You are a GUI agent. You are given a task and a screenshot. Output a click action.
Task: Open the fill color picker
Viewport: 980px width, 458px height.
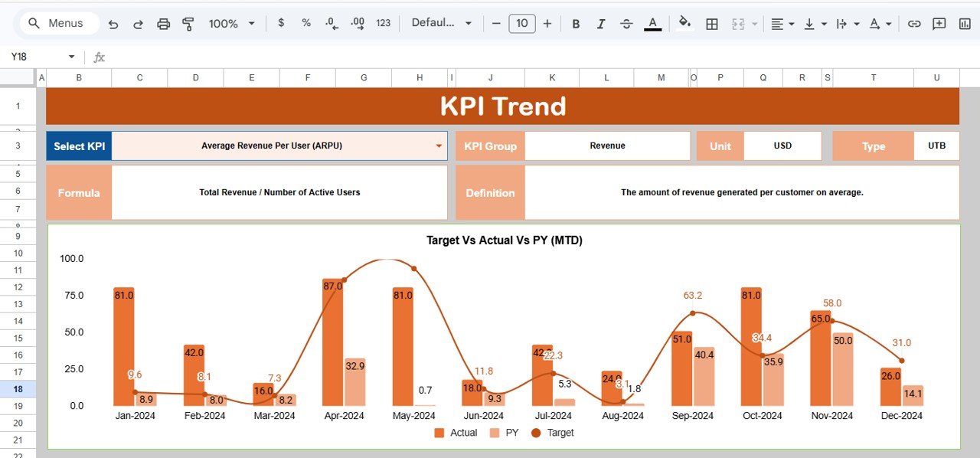pyautogui.click(x=684, y=24)
